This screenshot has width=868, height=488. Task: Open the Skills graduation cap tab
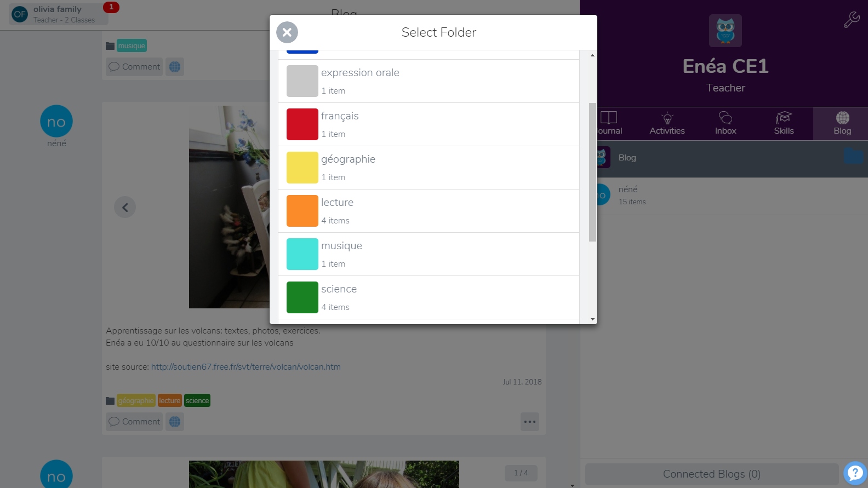point(784,124)
